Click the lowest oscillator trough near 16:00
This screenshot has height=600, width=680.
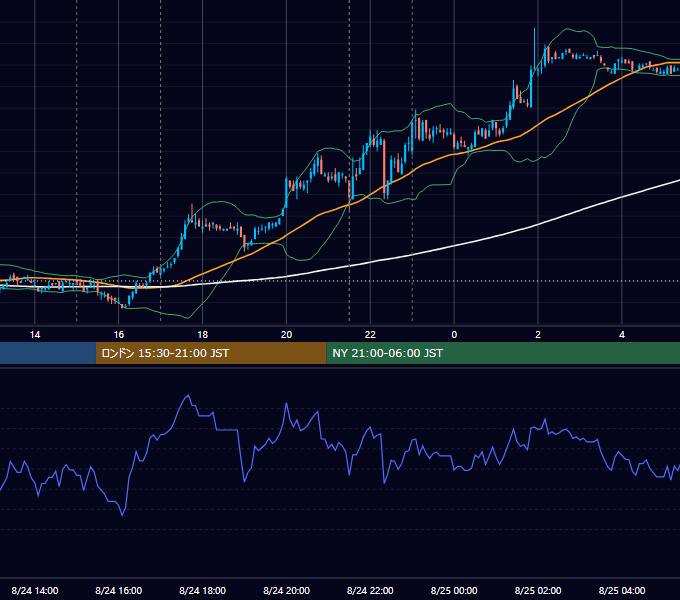coord(122,514)
